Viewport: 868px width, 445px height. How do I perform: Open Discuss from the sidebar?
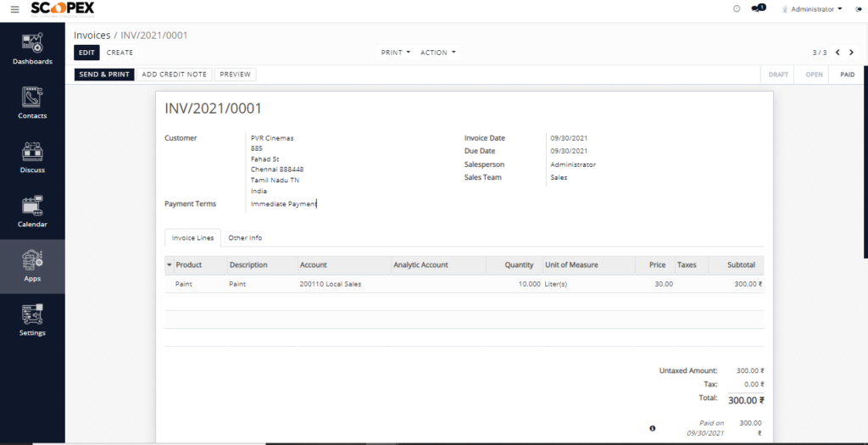click(x=32, y=158)
